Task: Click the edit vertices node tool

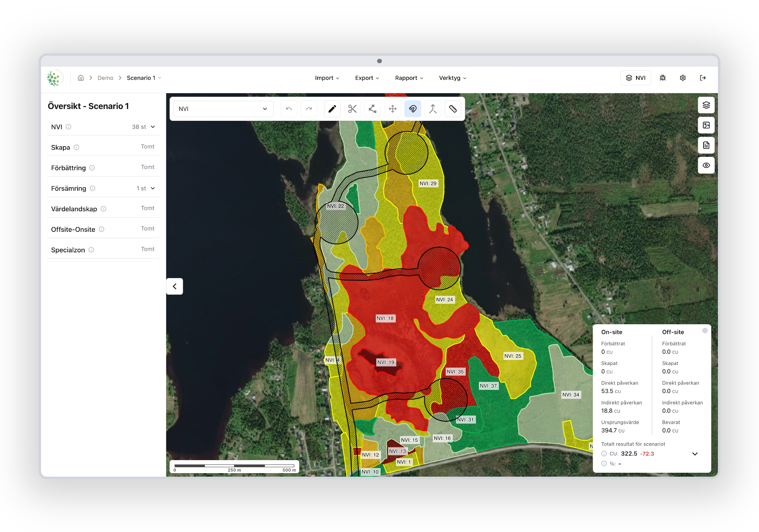Action: pyautogui.click(x=372, y=109)
